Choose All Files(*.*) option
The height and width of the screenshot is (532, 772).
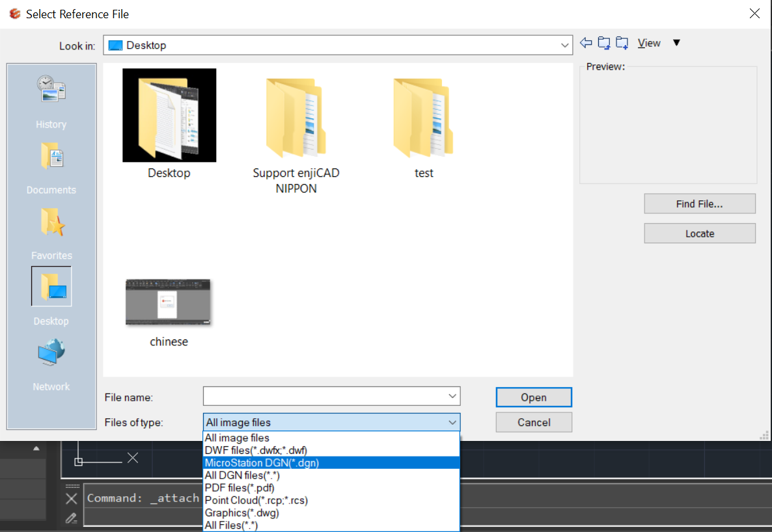point(331,525)
